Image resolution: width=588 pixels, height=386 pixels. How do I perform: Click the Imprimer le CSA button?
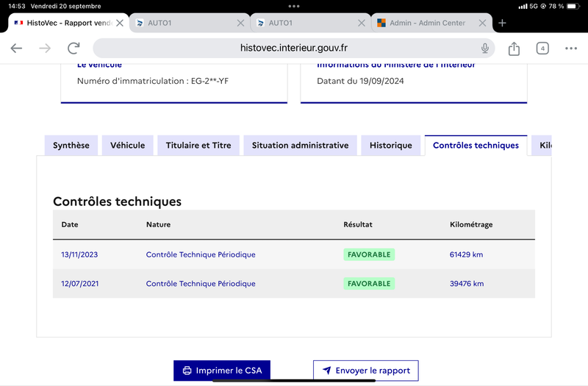pos(222,371)
